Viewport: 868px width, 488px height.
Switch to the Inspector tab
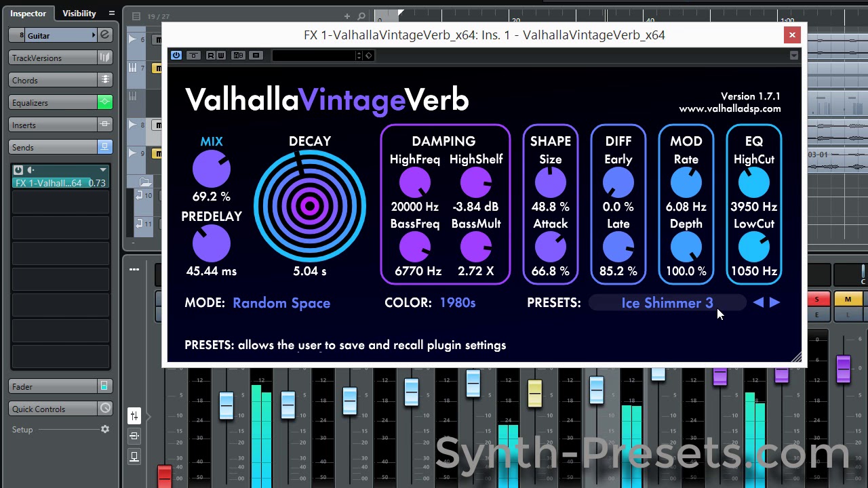pyautogui.click(x=28, y=13)
